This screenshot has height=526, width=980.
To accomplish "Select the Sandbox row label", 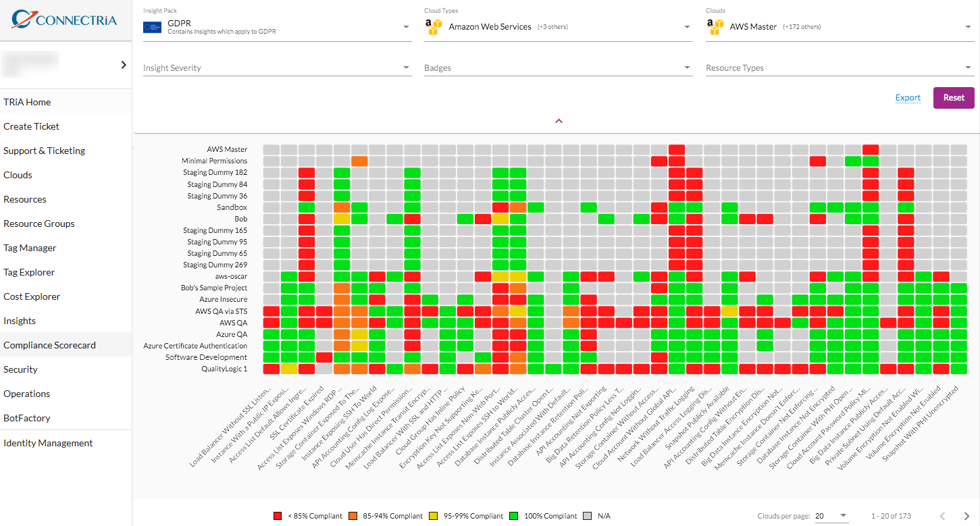I will (x=232, y=207).
